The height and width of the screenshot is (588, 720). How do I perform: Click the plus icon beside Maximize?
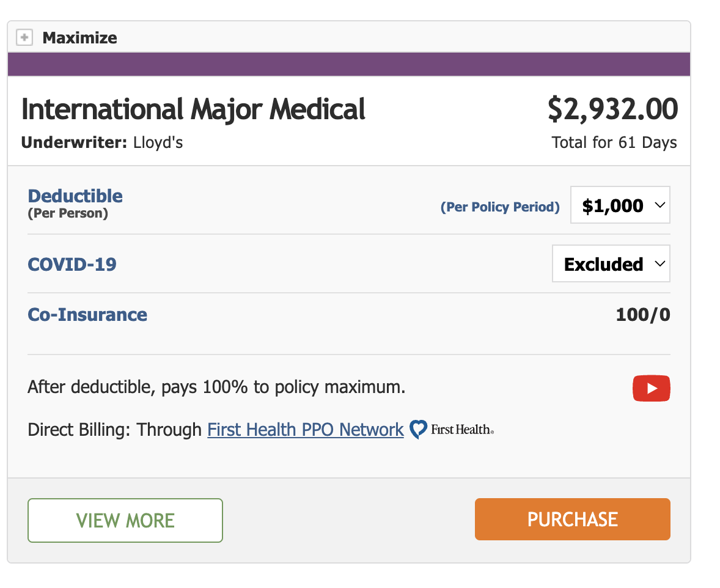tap(24, 38)
